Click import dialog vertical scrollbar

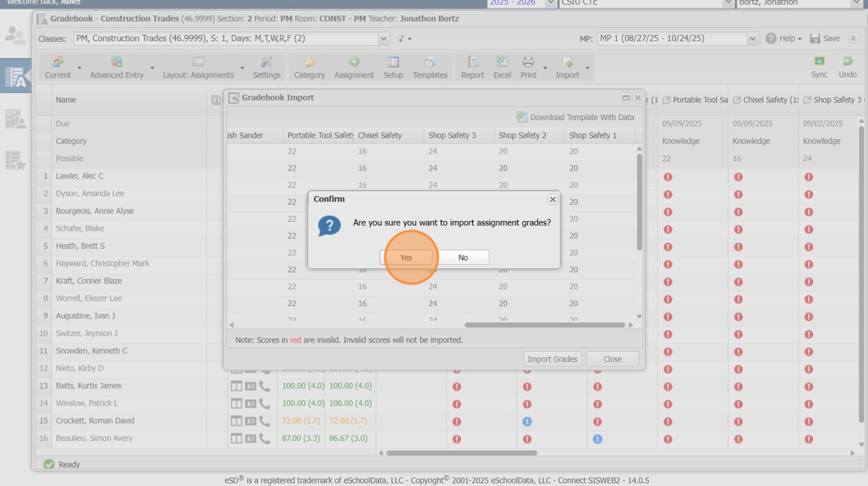[x=639, y=202]
